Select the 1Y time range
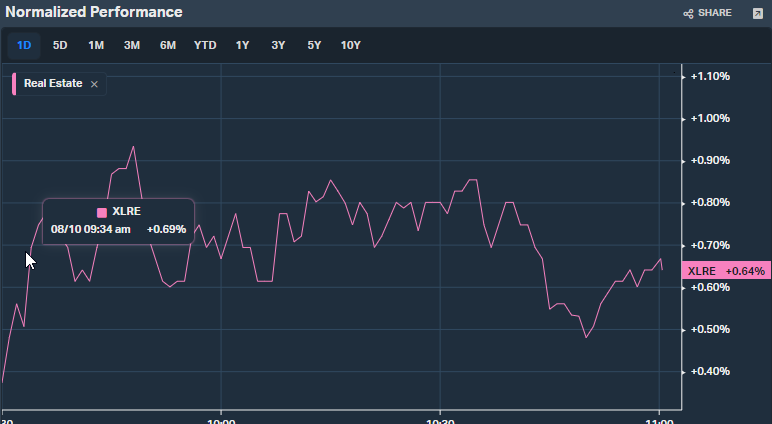The height and width of the screenshot is (424, 772). pos(243,45)
